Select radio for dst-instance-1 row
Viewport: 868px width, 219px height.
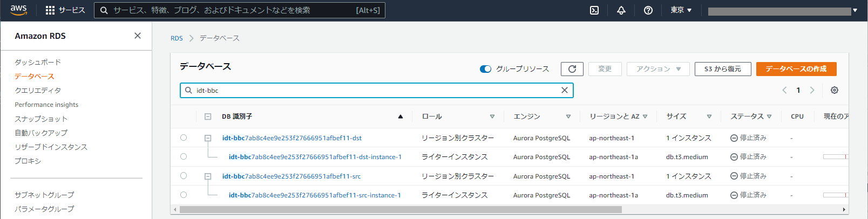184,156
